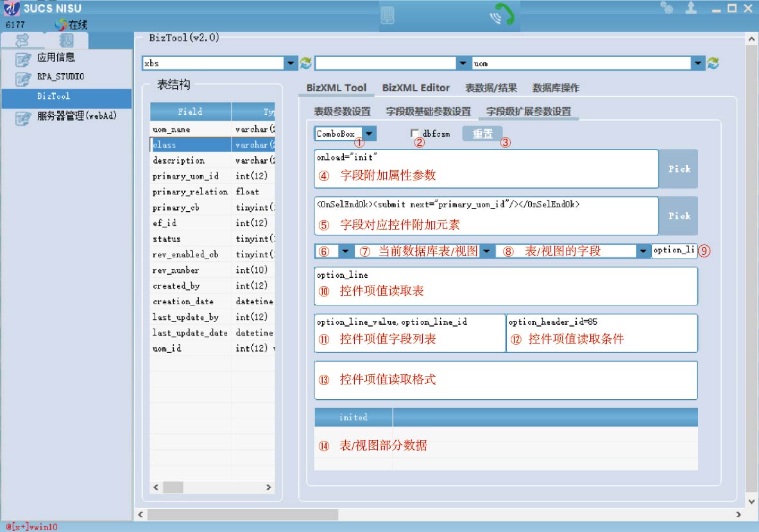
Task: Select the status field row
Action: click(x=212, y=239)
